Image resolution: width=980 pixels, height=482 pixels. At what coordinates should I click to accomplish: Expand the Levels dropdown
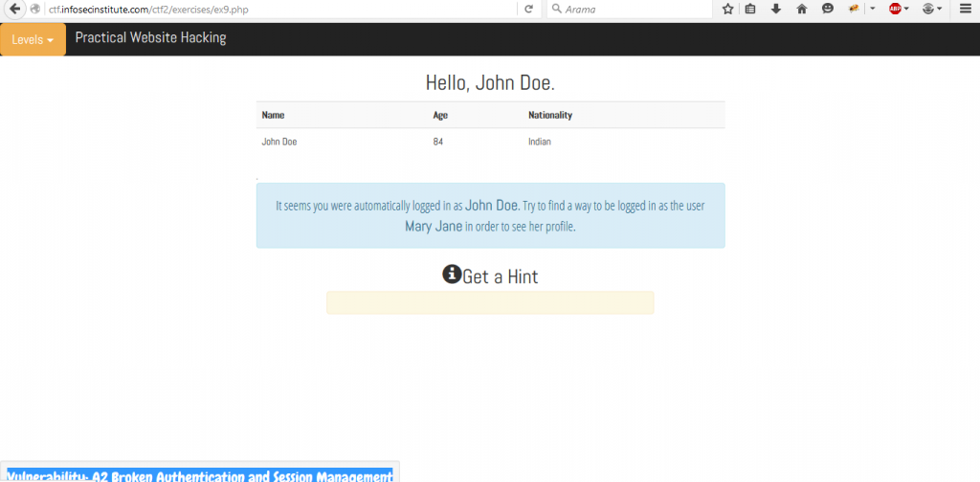point(33,39)
